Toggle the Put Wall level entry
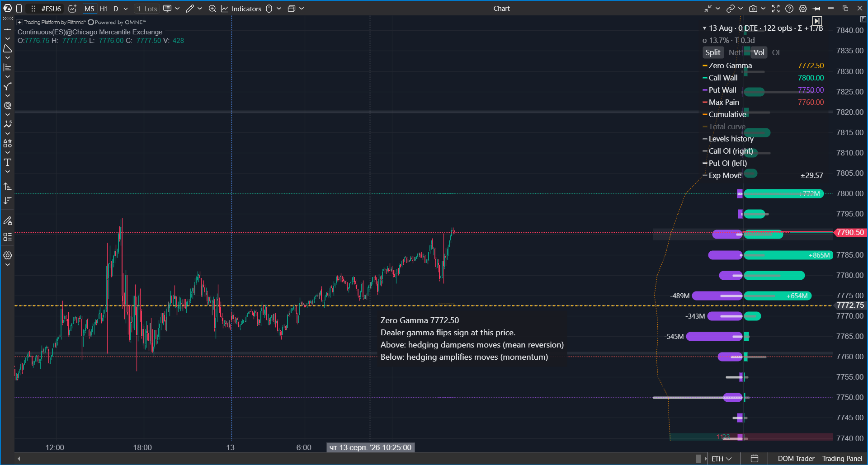The width and height of the screenshot is (868, 465). pos(763,90)
